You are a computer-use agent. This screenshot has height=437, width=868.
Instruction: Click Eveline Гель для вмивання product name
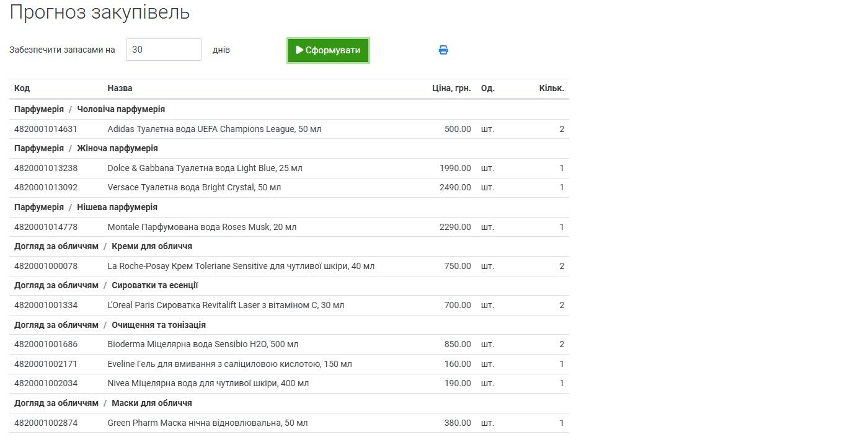click(230, 364)
